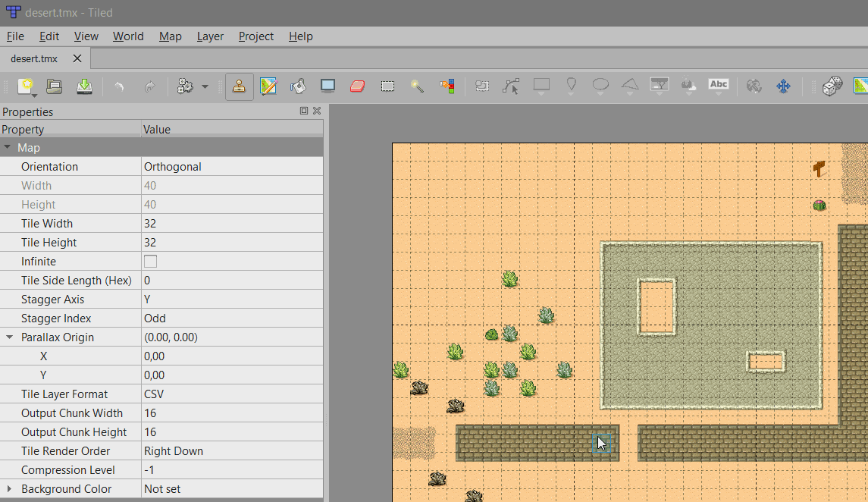Collapse the Parallax Origin property
The image size is (868, 502).
click(x=9, y=337)
